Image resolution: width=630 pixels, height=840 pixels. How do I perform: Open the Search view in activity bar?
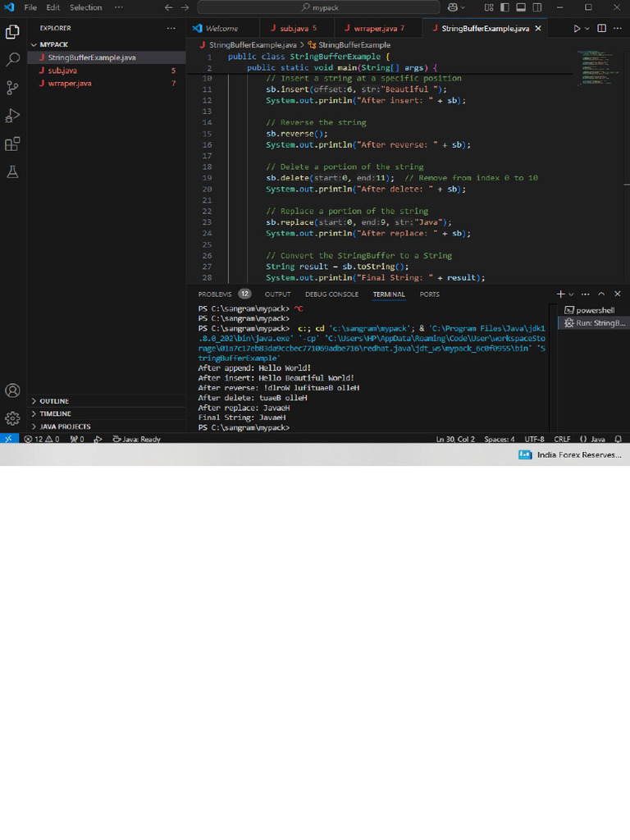[12, 60]
